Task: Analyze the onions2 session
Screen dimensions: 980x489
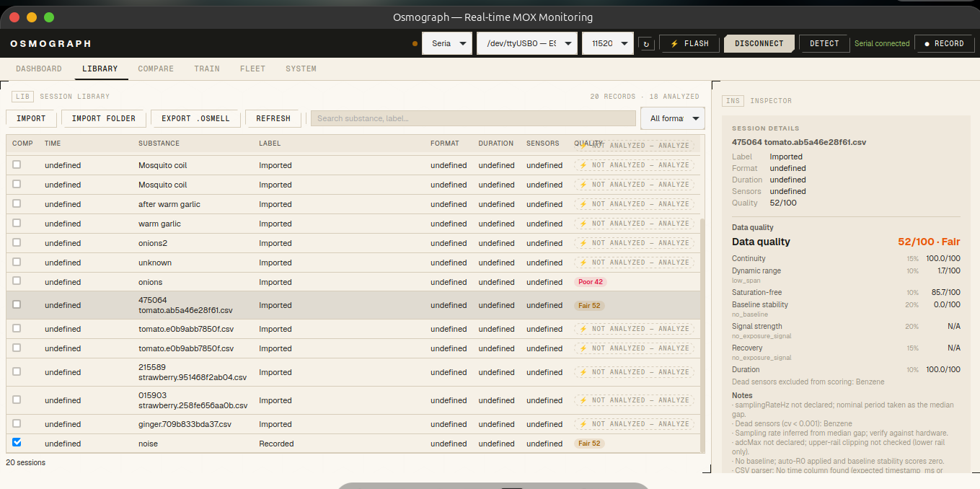Action: pyautogui.click(x=634, y=243)
